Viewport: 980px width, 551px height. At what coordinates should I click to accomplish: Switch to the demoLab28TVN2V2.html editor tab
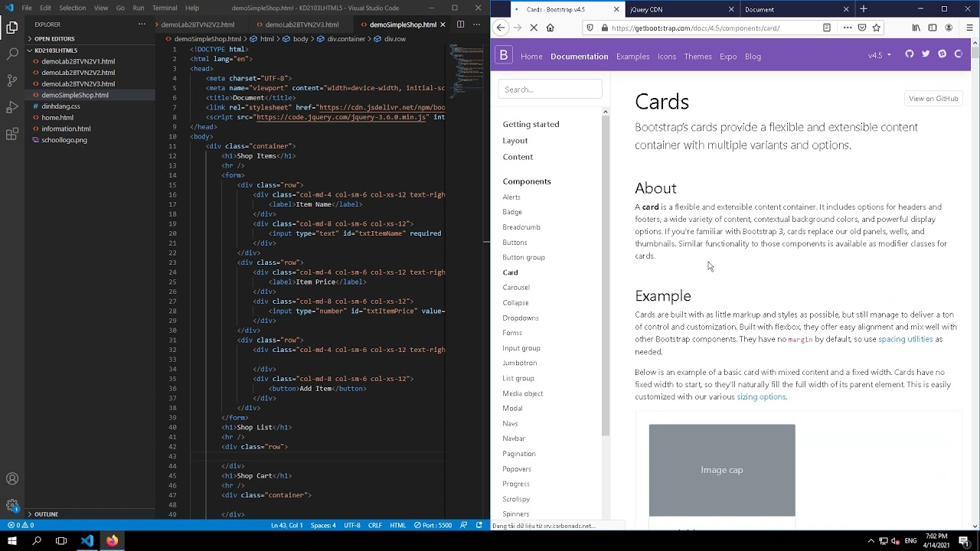[x=198, y=24]
